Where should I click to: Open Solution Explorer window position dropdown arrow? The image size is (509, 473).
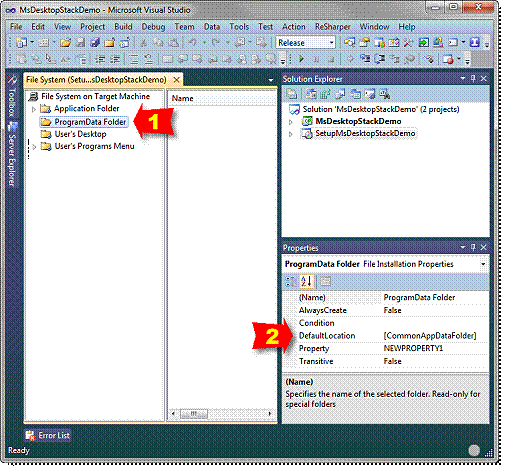tap(463, 79)
